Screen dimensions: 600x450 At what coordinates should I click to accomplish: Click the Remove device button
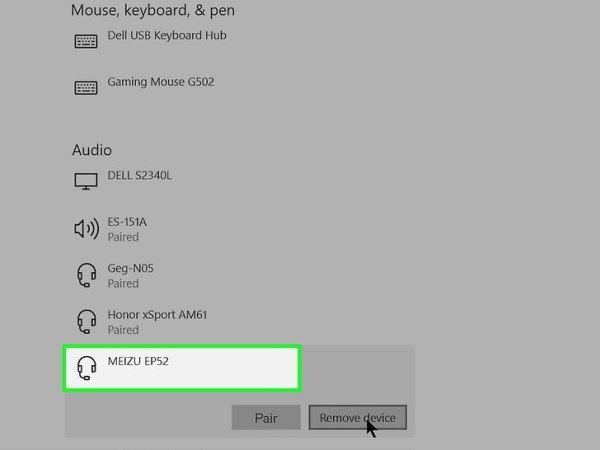click(x=358, y=417)
